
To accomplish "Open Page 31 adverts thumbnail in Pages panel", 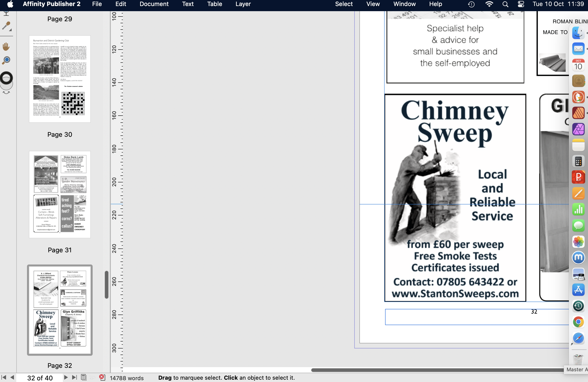I will click(60, 194).
